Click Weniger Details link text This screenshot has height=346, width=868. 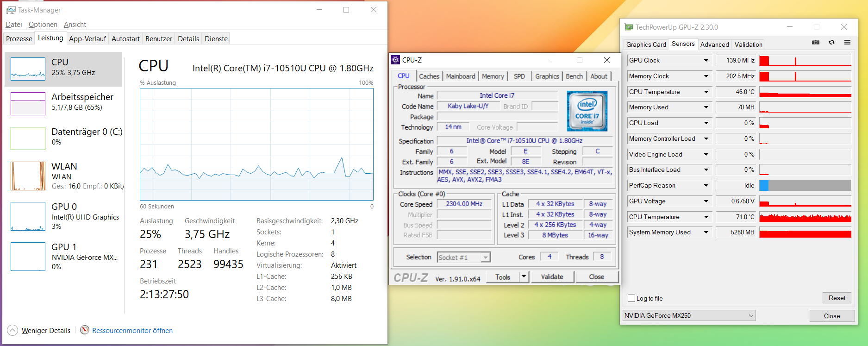coord(46,330)
